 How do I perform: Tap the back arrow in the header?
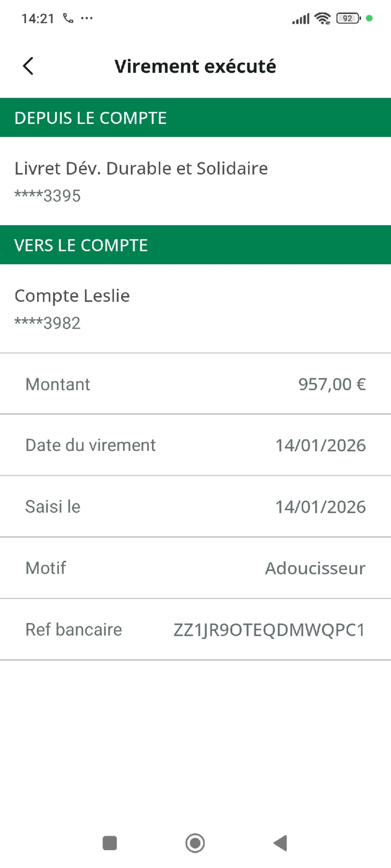click(28, 66)
